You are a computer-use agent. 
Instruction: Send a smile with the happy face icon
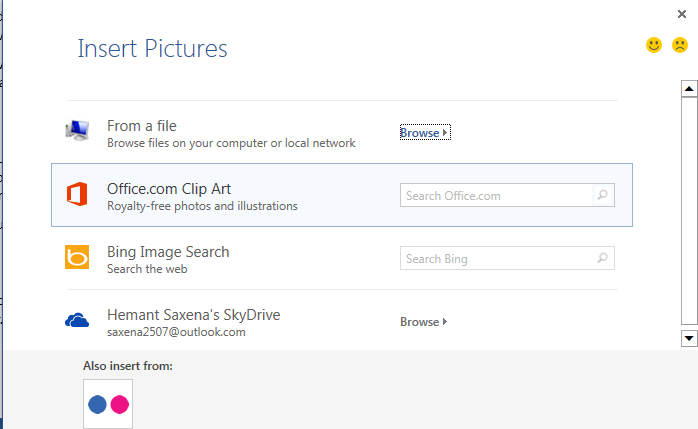click(654, 45)
